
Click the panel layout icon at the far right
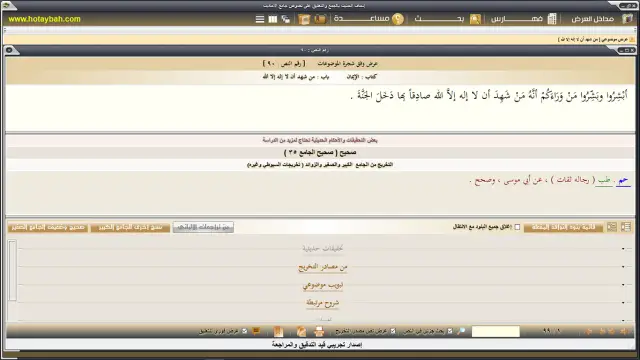tap(626, 227)
